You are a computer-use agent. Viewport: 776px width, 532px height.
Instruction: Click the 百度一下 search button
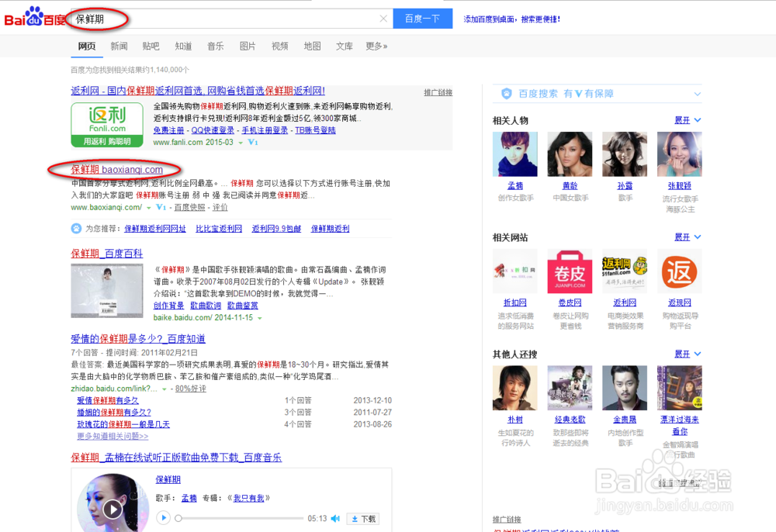422,19
